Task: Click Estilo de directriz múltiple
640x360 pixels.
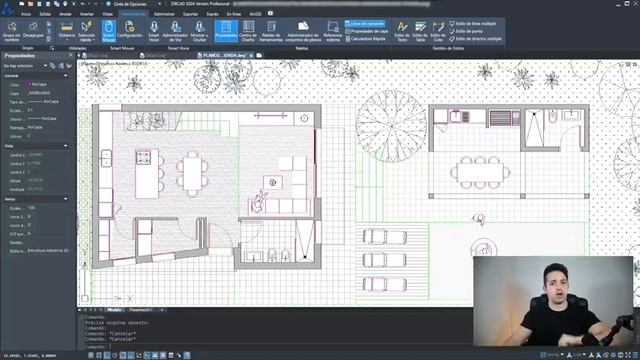Action: coord(476,39)
